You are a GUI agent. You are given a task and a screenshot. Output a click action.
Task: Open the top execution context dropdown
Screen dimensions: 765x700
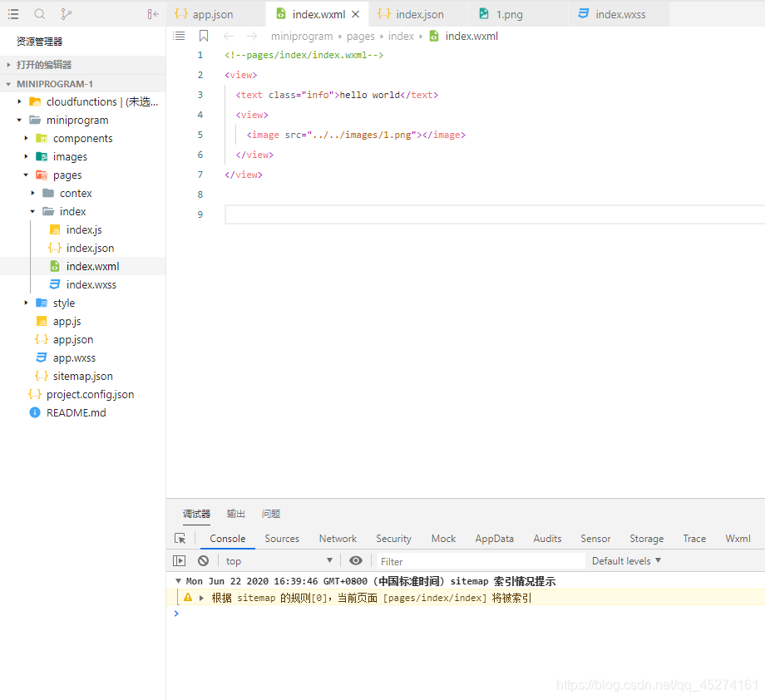coord(279,561)
